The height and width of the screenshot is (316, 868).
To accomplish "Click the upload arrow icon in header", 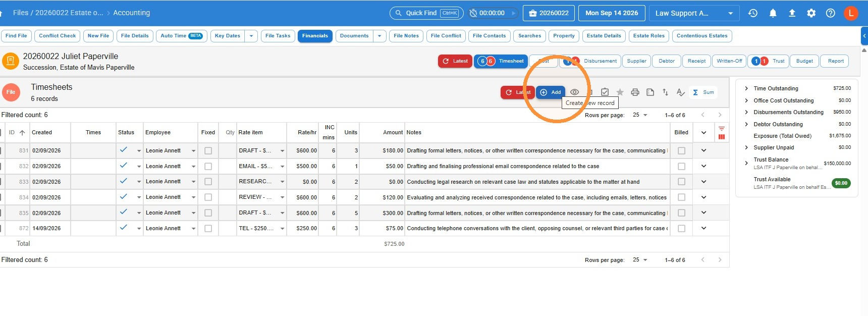I will tap(792, 13).
